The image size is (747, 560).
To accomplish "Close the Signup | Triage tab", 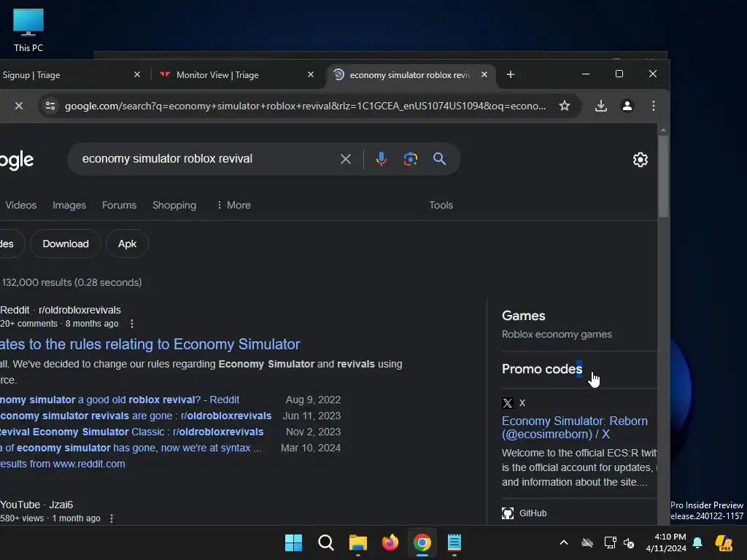I will (137, 75).
